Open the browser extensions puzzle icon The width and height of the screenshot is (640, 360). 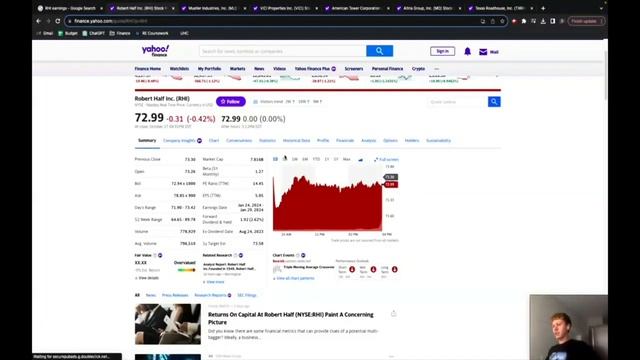tap(524, 21)
